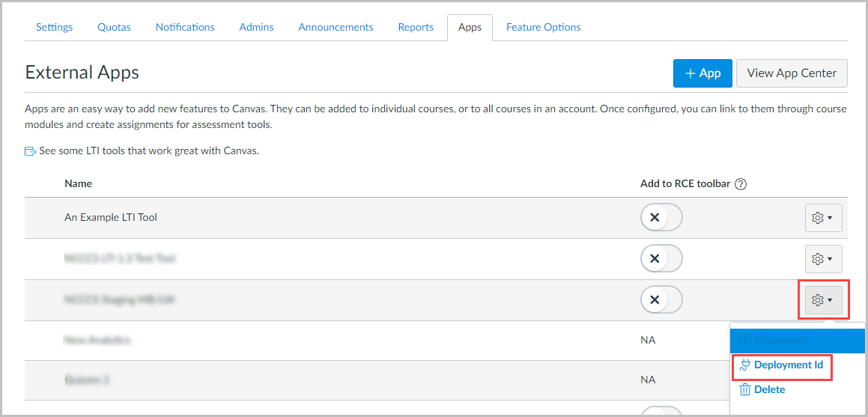The height and width of the screenshot is (417, 868).
Task: Toggle the RCE toolbar switch in the second app row
Action: click(x=661, y=258)
